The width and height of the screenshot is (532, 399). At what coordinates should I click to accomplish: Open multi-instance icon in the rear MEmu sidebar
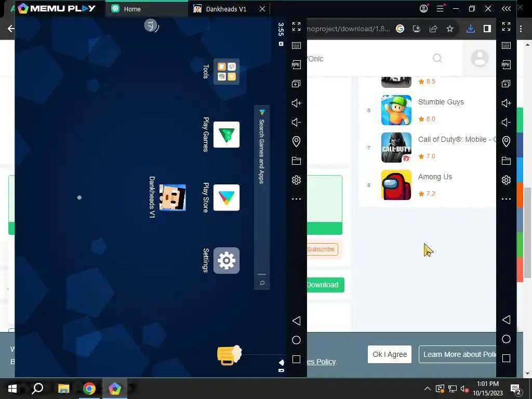[x=506, y=84]
